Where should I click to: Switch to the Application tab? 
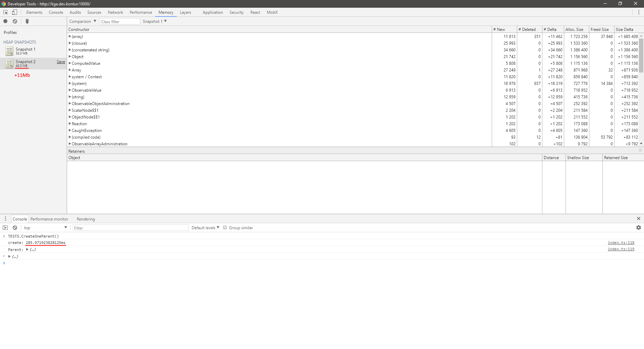(213, 12)
